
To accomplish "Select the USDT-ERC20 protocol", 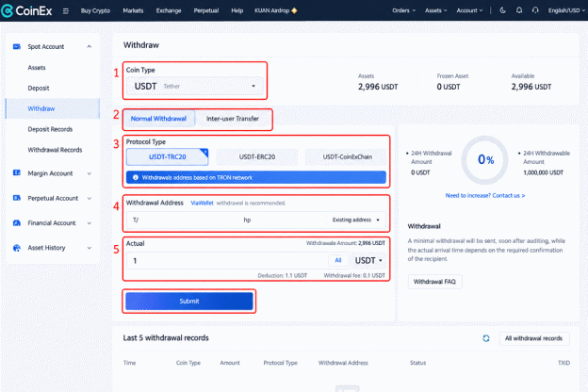I will (257, 156).
